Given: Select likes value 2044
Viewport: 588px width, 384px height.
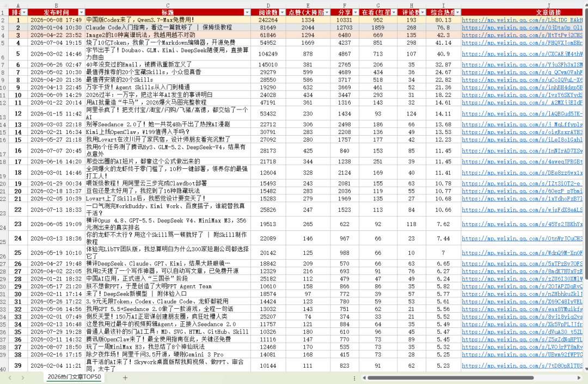Looking at the screenshot, I should pyautogui.click(x=308, y=27).
